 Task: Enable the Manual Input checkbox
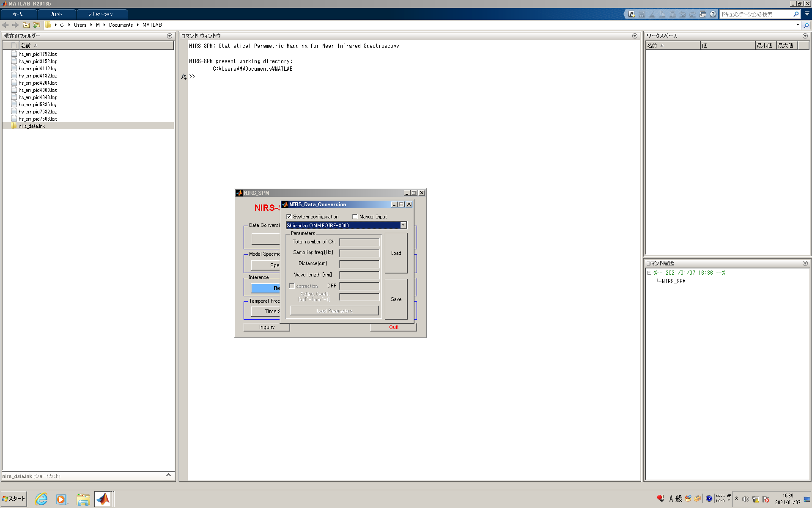point(355,217)
